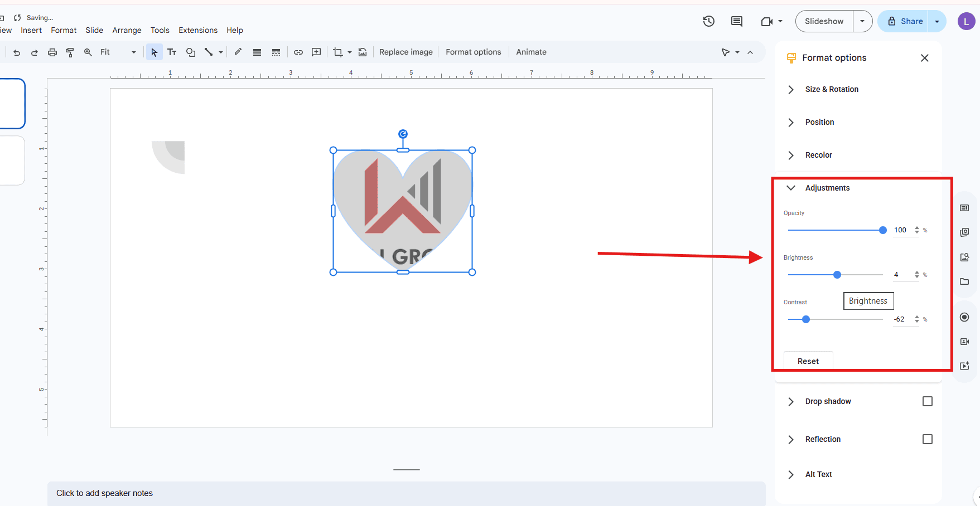
Task: Activate the Select arrow tool
Action: [155, 52]
